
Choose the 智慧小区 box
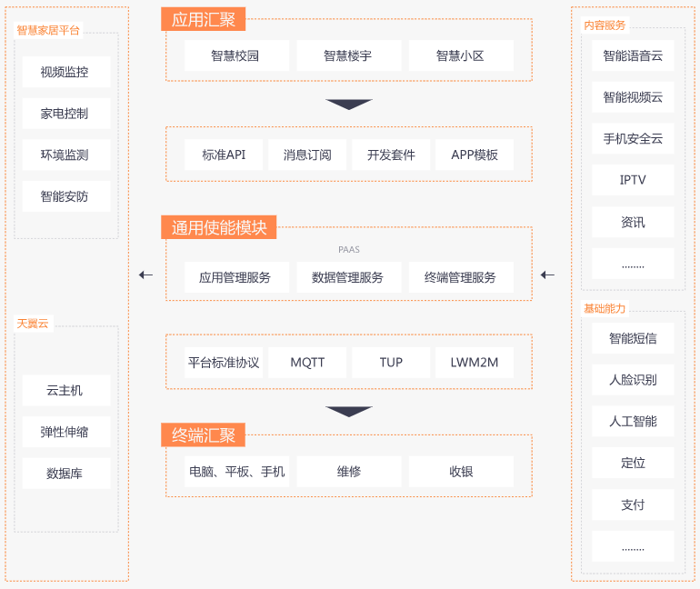(x=461, y=55)
